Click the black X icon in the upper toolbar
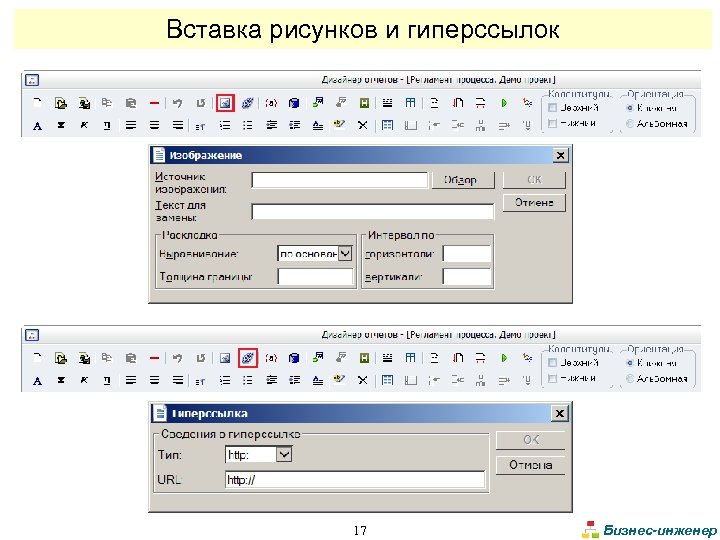720x540 pixels. pos(363,125)
